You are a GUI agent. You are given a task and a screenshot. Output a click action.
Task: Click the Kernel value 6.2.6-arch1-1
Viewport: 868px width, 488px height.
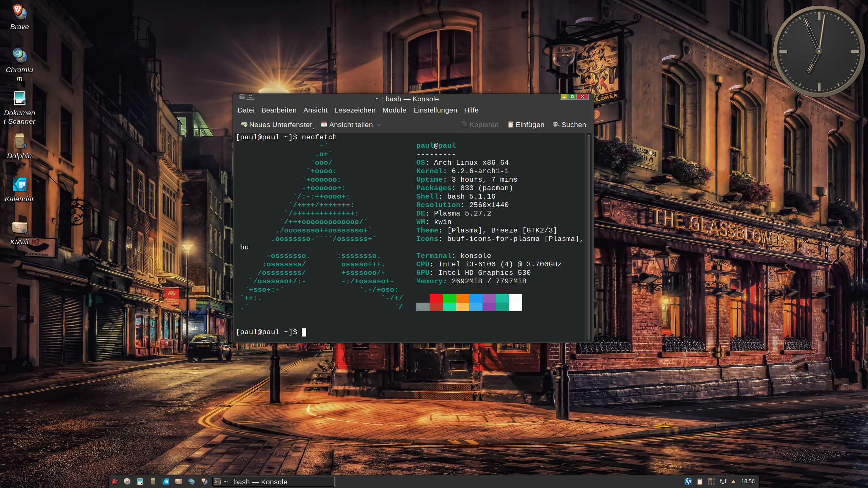[480, 171]
